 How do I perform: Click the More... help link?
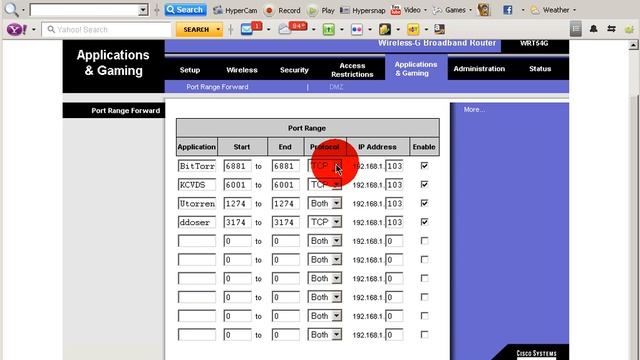pyautogui.click(x=474, y=109)
